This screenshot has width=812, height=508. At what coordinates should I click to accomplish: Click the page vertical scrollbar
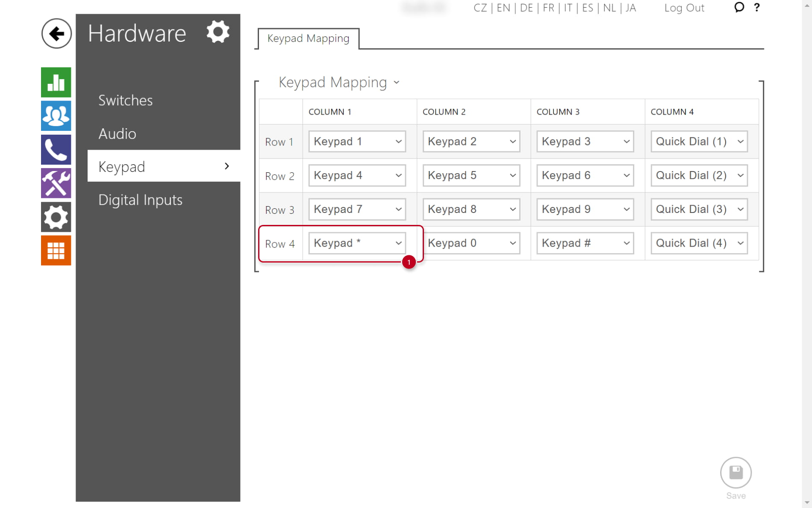[x=807, y=254]
